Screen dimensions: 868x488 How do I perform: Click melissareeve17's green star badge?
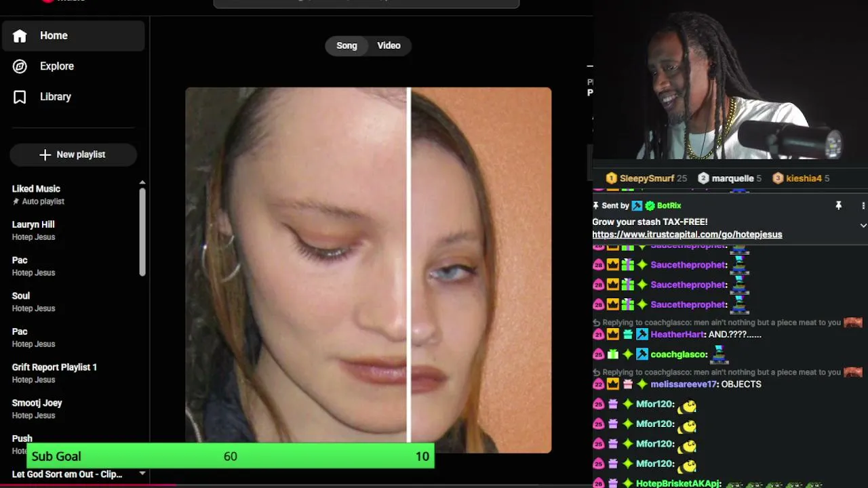642,384
